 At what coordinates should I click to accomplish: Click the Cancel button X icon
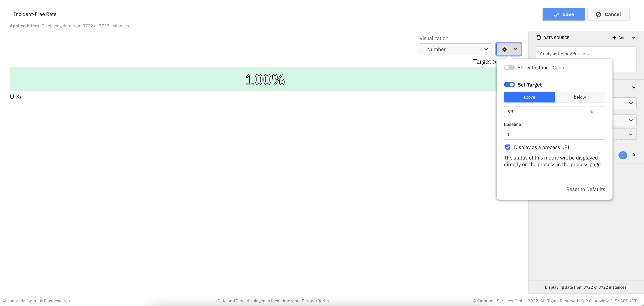coord(599,14)
